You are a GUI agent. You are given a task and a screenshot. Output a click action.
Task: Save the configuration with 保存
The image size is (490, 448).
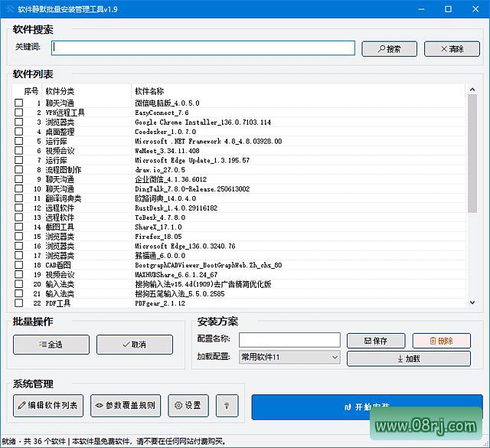(x=375, y=340)
